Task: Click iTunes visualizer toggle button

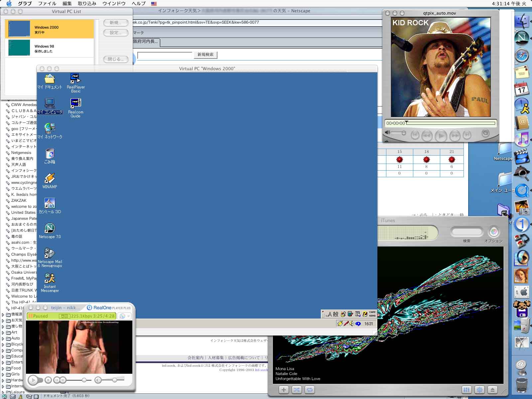Action: click(479, 390)
